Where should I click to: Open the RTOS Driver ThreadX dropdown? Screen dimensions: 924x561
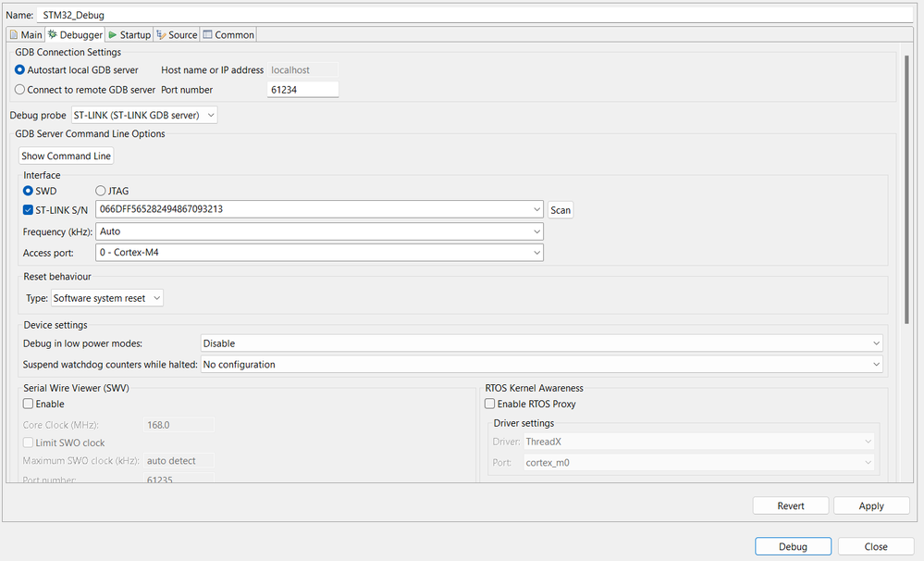[x=698, y=442]
